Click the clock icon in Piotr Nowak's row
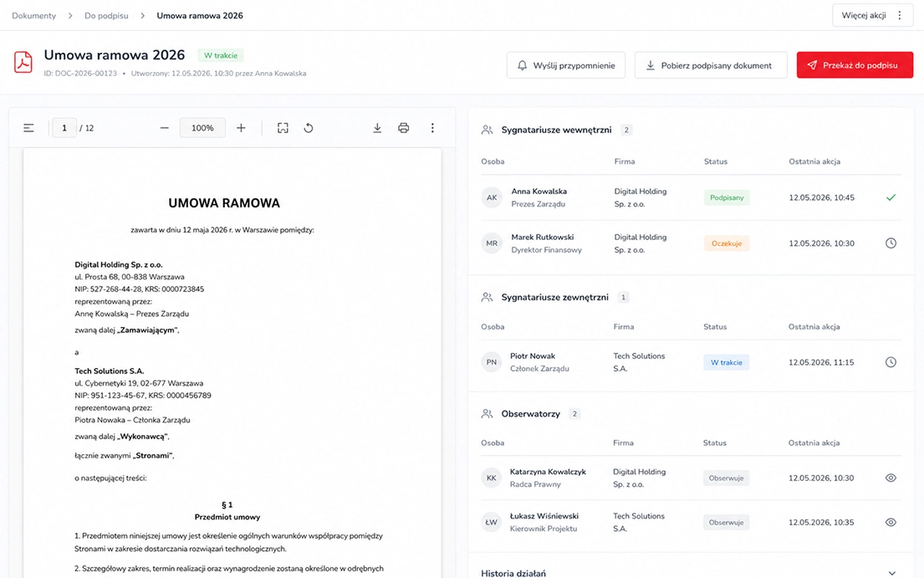 [x=891, y=362]
